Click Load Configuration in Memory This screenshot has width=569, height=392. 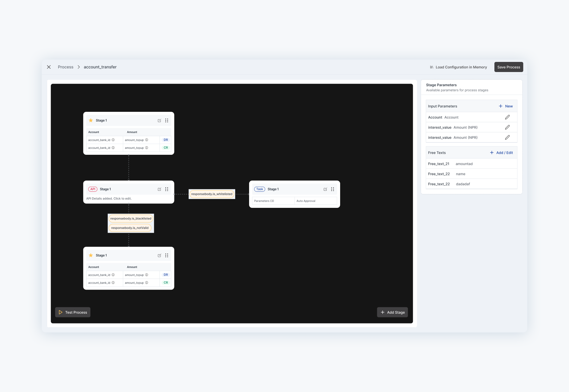point(458,67)
